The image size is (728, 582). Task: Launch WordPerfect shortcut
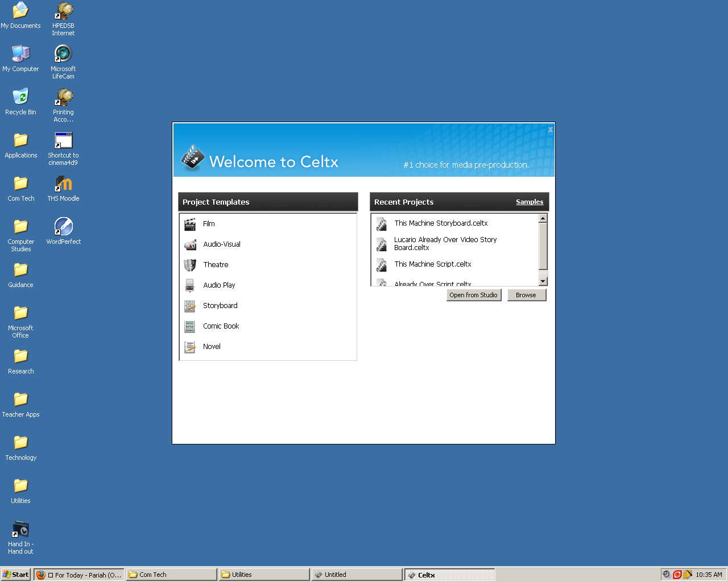(x=63, y=226)
